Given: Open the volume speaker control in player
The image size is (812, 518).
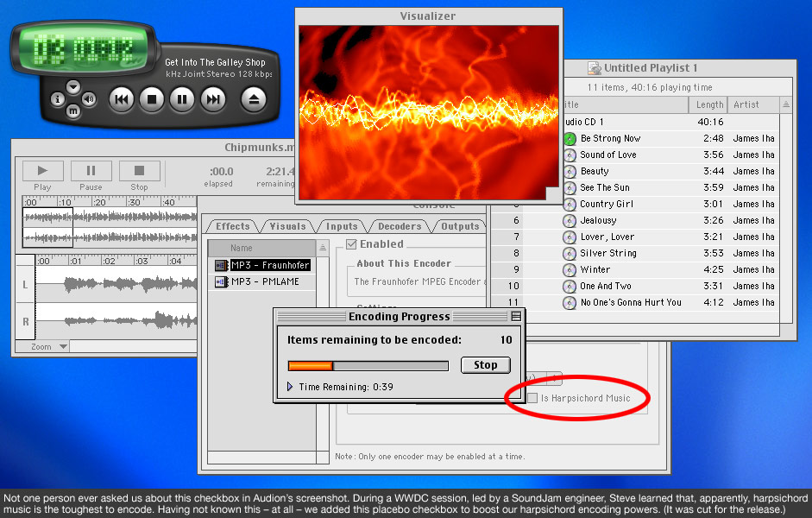Looking at the screenshot, I should [89, 99].
